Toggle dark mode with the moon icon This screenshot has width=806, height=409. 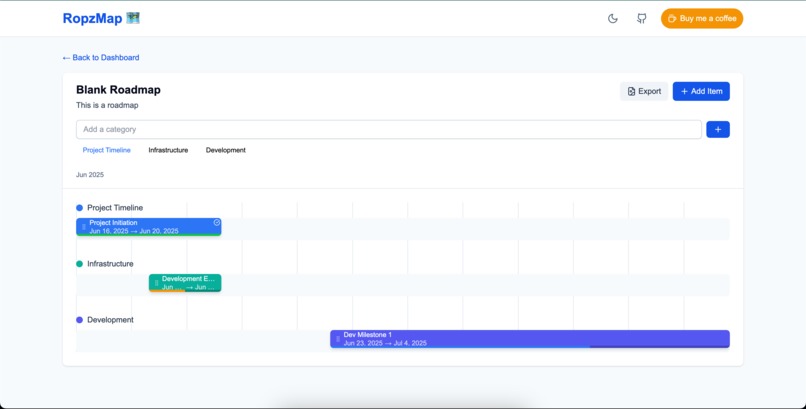pyautogui.click(x=612, y=18)
